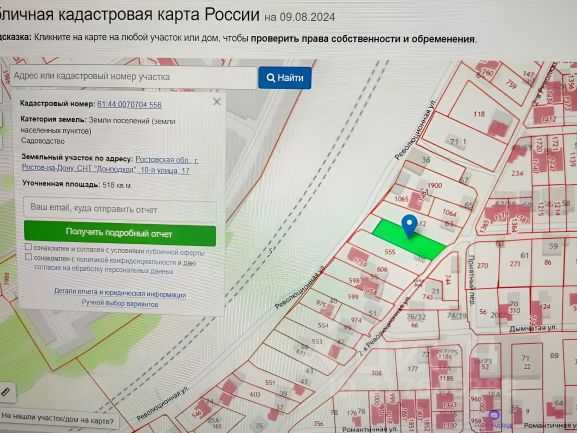The image size is (577, 433).
Task: Click the pencil draw tool icon
Action: coord(5,392)
